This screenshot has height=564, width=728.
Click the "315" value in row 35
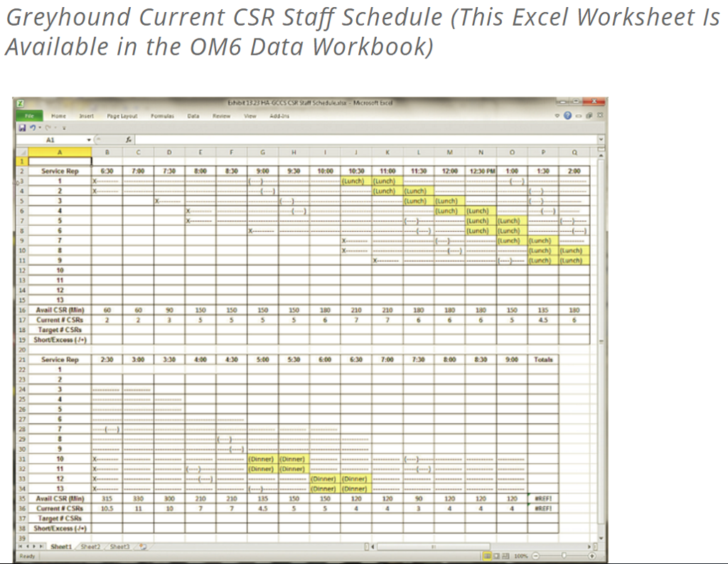pos(107,499)
